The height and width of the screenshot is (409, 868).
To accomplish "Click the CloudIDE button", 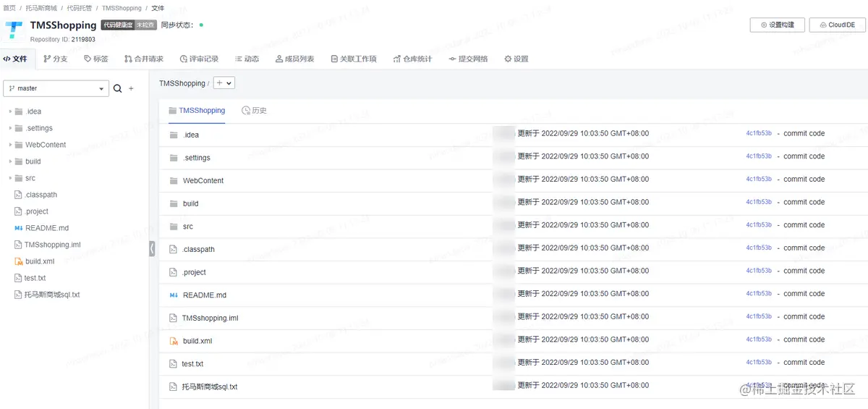I will [837, 25].
